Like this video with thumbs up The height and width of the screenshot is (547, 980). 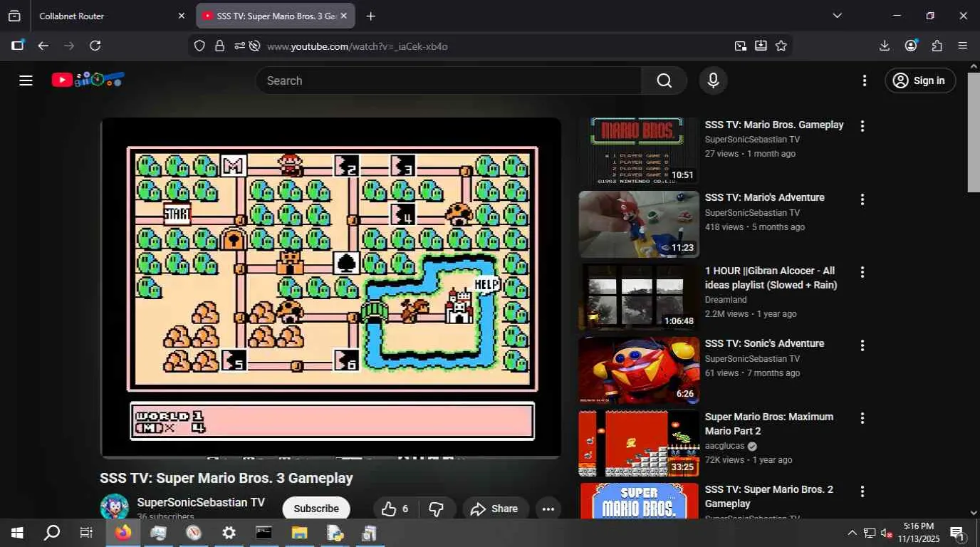[x=395, y=509]
